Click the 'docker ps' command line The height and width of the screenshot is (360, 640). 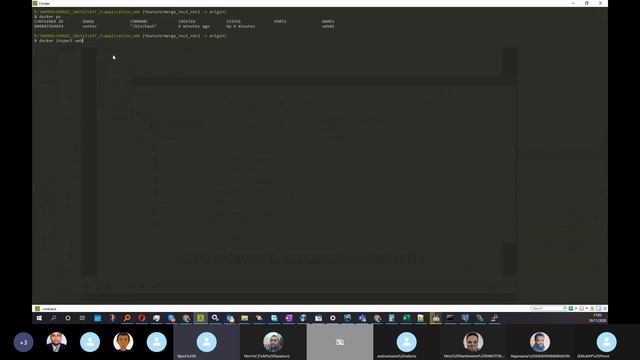tap(48, 17)
